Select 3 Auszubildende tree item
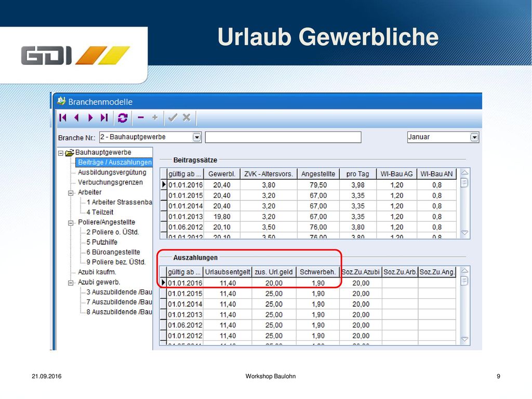 [119, 292]
